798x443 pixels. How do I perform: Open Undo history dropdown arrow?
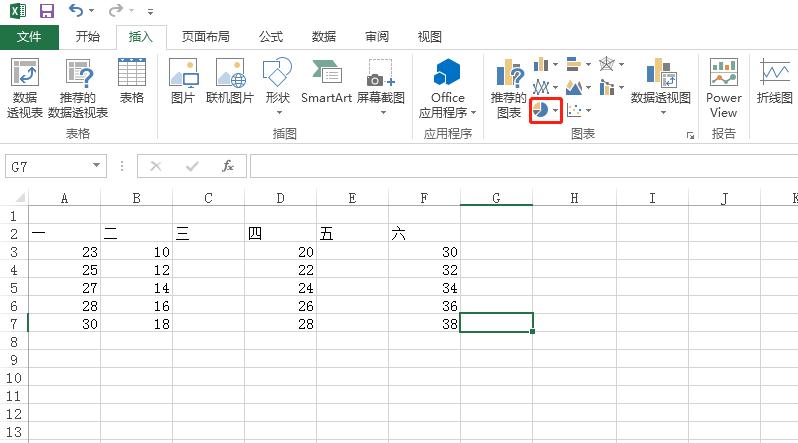pos(91,11)
